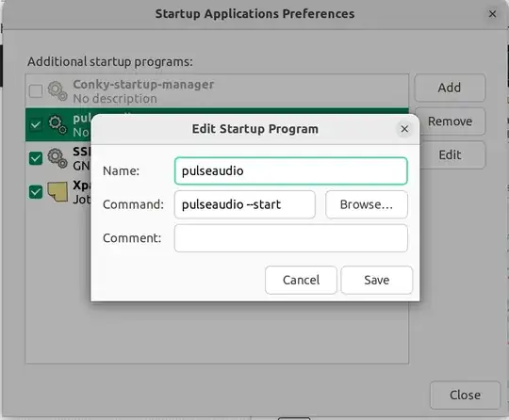Viewport: 509px width, 420px height.
Task: Click the empty Comment field
Action: 291,238
